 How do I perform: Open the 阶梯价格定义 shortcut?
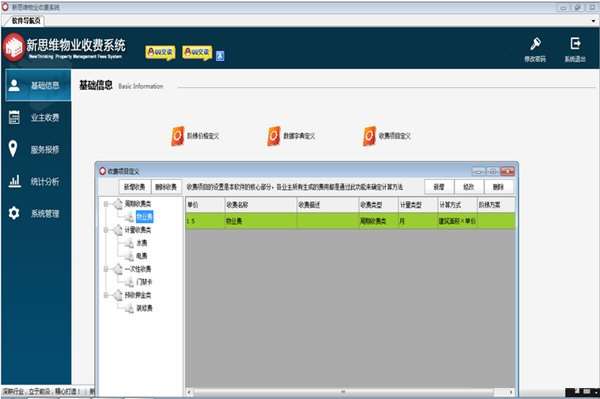(196, 136)
